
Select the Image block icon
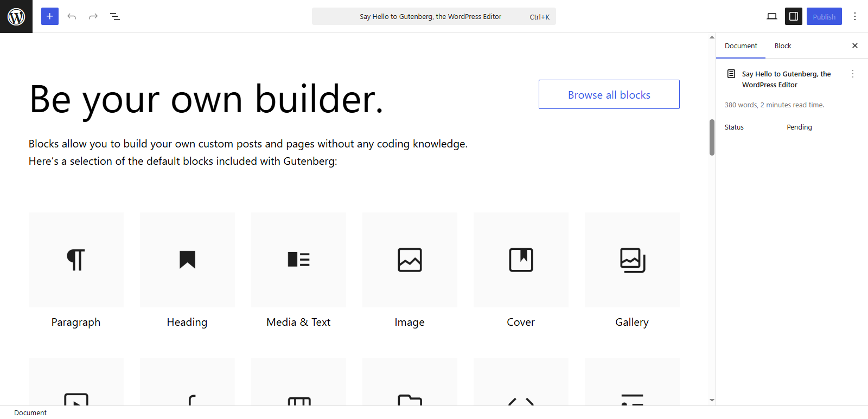tap(410, 260)
